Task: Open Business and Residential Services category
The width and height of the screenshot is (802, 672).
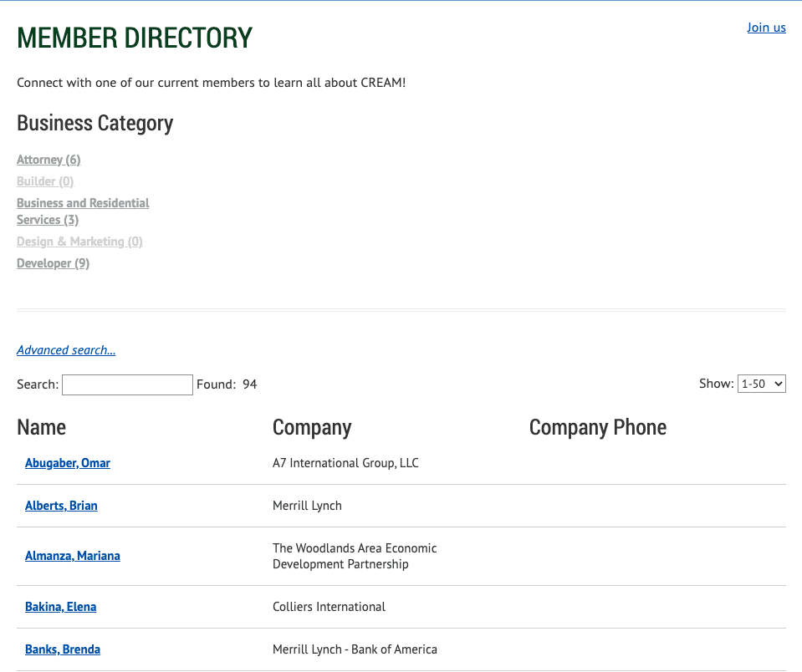Action: tap(83, 211)
